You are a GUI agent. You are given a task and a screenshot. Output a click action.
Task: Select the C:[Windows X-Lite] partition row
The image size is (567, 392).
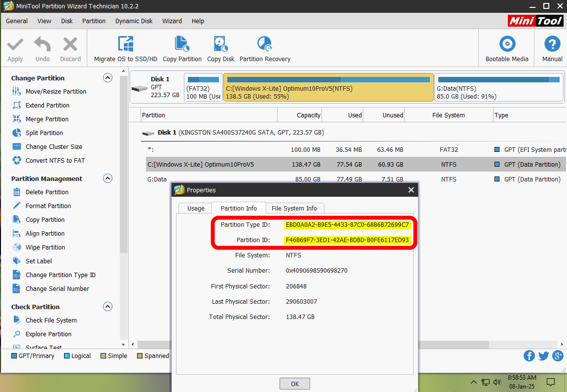point(356,164)
